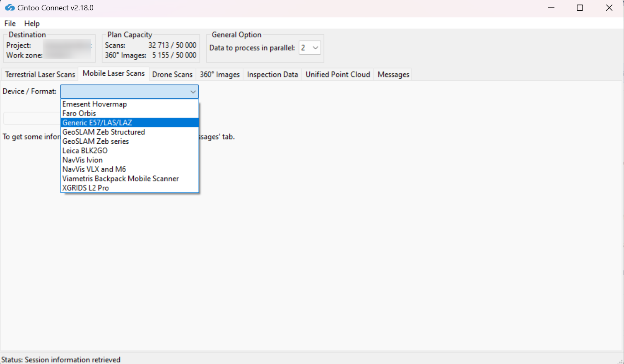Select GeoSLAM Zeb Structured option
The height and width of the screenshot is (364, 624).
coord(130,132)
